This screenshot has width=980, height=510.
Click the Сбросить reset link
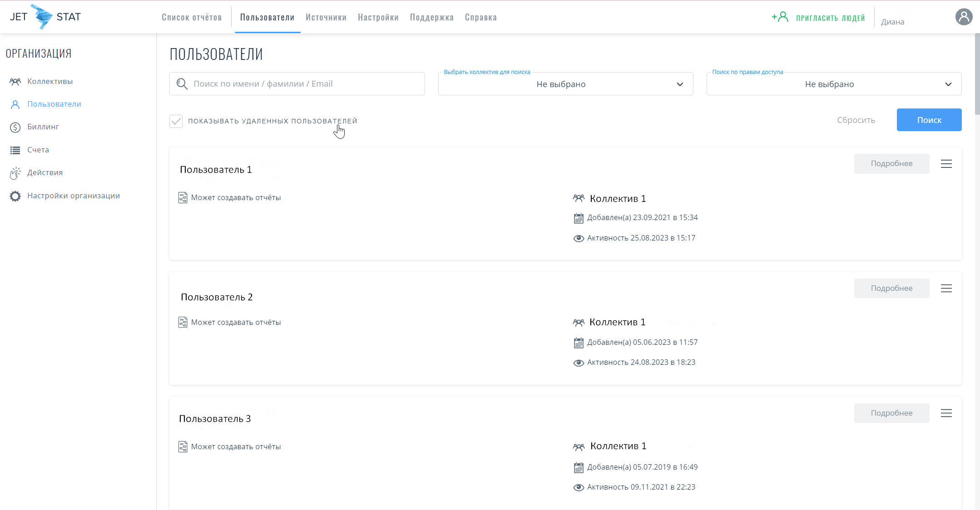(856, 120)
